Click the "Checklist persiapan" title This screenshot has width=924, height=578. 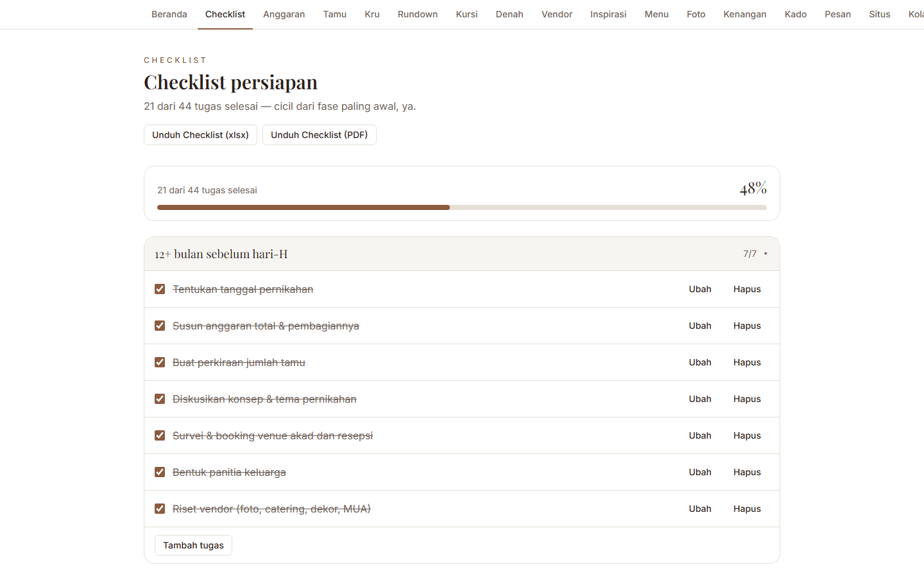231,82
